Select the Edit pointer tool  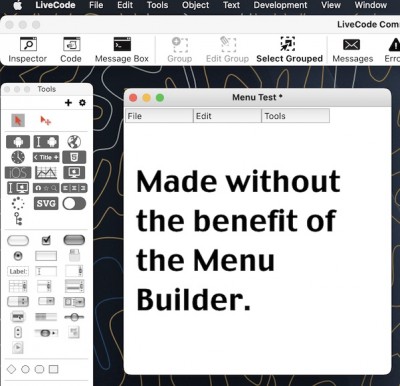45,120
